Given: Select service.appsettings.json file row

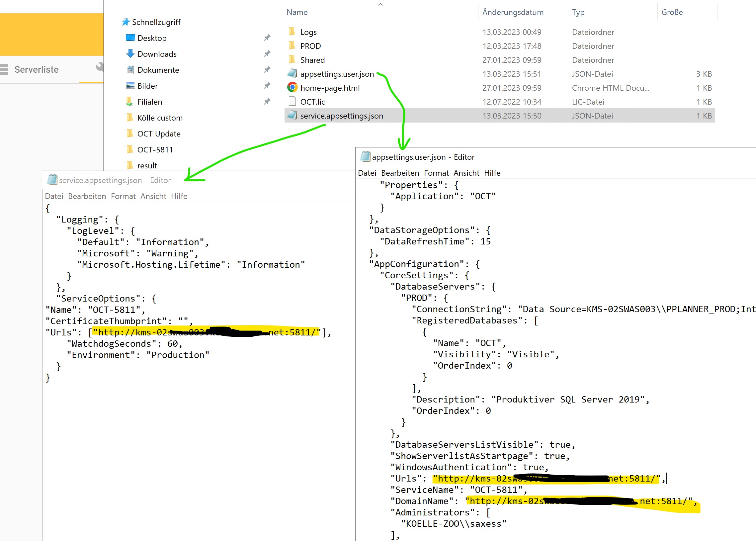Looking at the screenshot, I should [341, 116].
